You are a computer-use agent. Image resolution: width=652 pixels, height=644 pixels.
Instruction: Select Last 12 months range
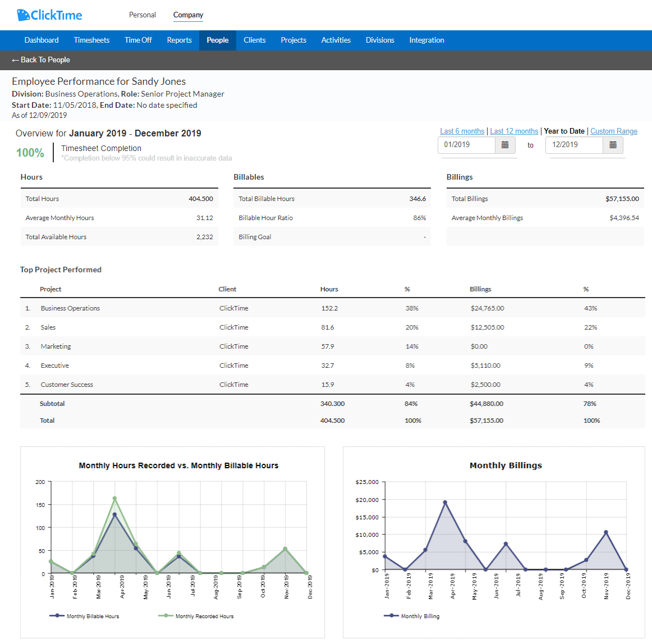(x=514, y=131)
